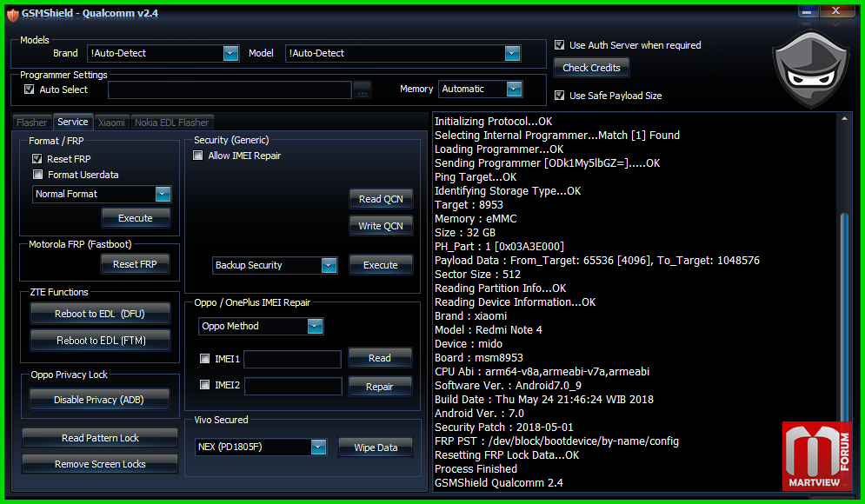Click the 'Security Patch : 2018-05-01' line

point(503,428)
